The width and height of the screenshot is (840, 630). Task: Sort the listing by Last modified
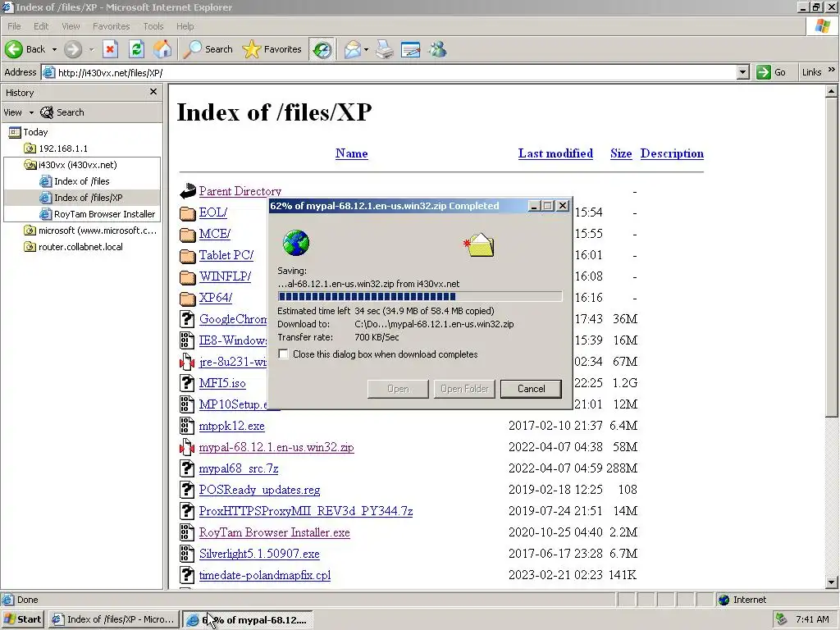pos(555,153)
